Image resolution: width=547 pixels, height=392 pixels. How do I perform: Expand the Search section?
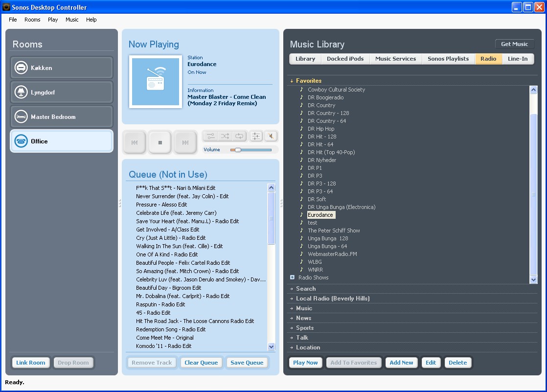[292, 289]
